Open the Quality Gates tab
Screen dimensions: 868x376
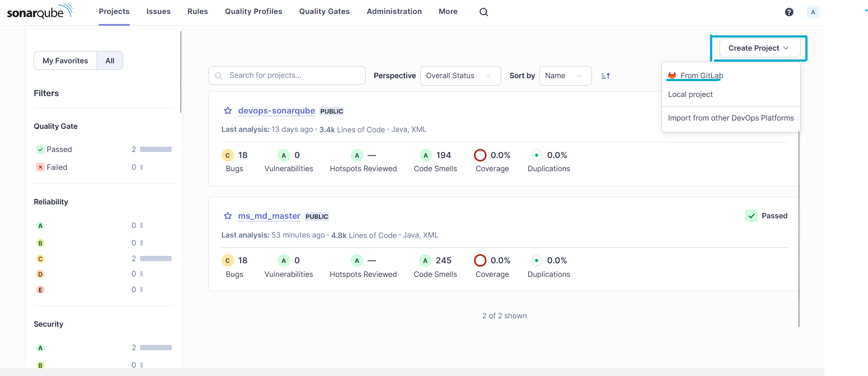(x=324, y=12)
